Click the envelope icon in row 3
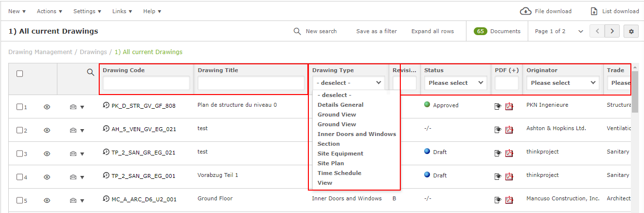 (x=73, y=154)
